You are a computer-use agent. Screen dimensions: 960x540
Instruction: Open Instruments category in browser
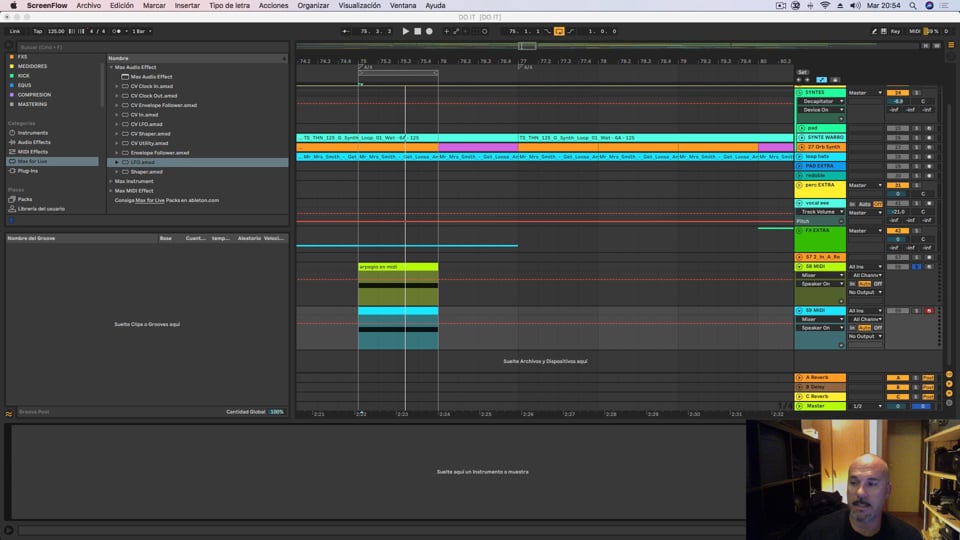coord(32,133)
